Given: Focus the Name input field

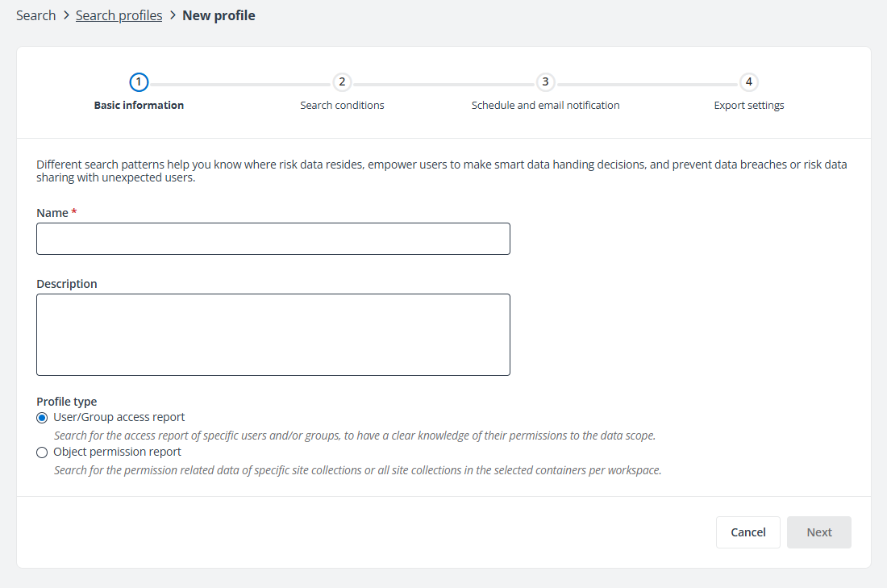Looking at the screenshot, I should tap(273, 239).
